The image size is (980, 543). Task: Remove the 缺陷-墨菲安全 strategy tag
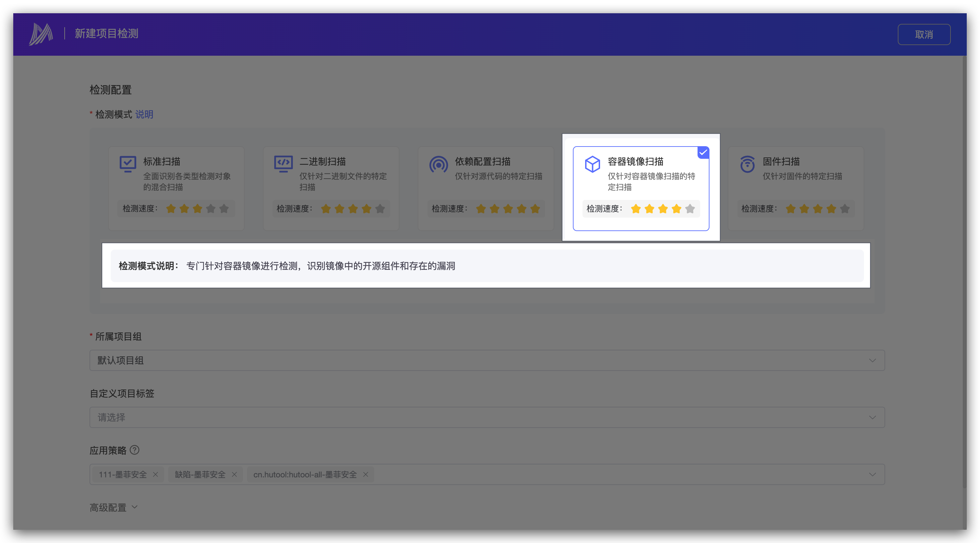234,474
